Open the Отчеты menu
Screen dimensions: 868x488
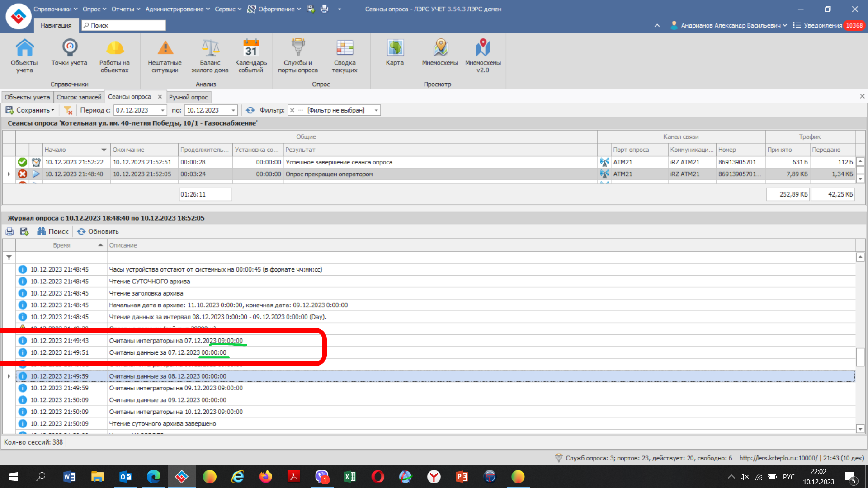pyautogui.click(x=126, y=9)
